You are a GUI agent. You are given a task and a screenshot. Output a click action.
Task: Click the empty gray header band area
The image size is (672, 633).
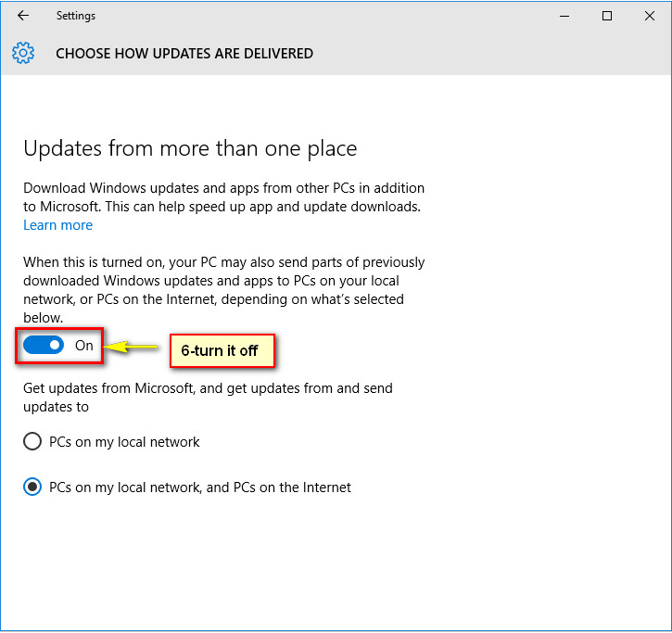(x=491, y=54)
